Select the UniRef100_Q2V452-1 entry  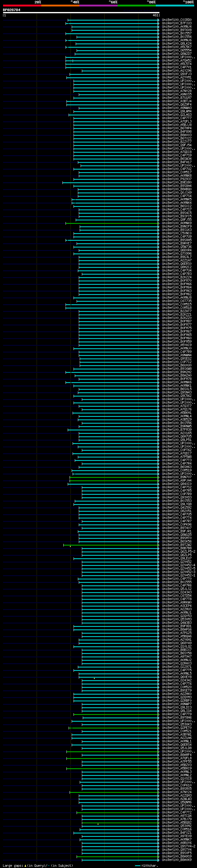[179, 575]
